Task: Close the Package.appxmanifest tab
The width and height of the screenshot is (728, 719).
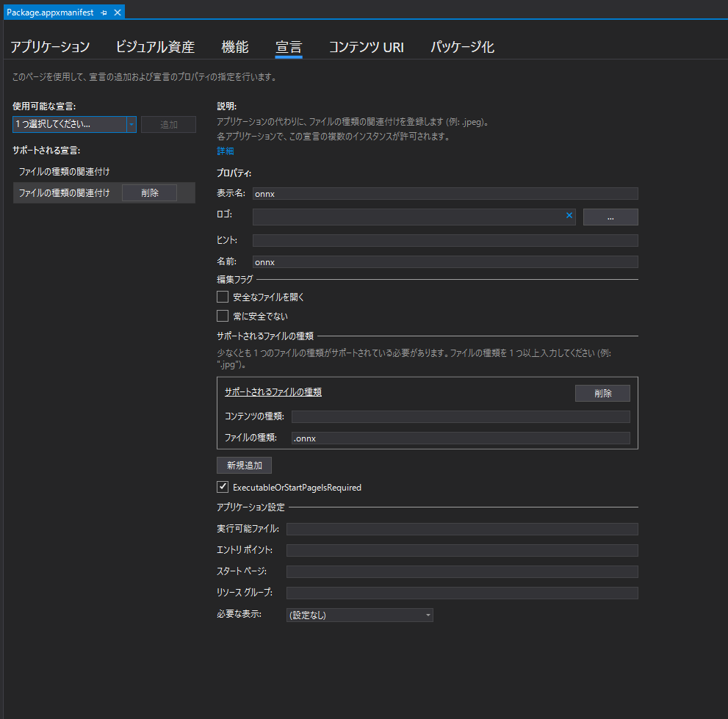Action: (x=118, y=12)
